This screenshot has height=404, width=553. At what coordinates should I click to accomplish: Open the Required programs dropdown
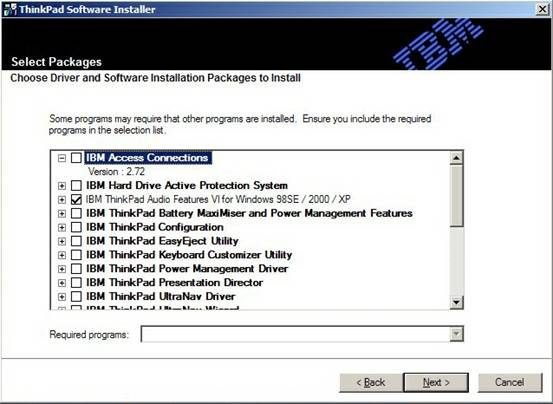456,334
